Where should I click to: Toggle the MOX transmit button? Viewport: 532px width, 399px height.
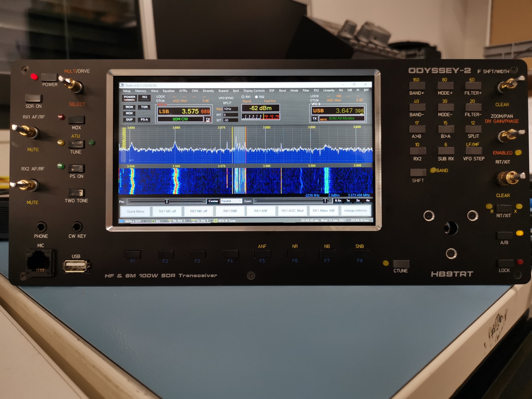click(x=129, y=113)
